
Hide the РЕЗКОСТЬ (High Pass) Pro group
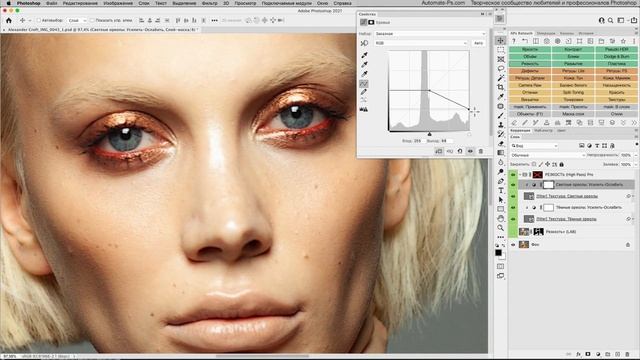(513, 175)
